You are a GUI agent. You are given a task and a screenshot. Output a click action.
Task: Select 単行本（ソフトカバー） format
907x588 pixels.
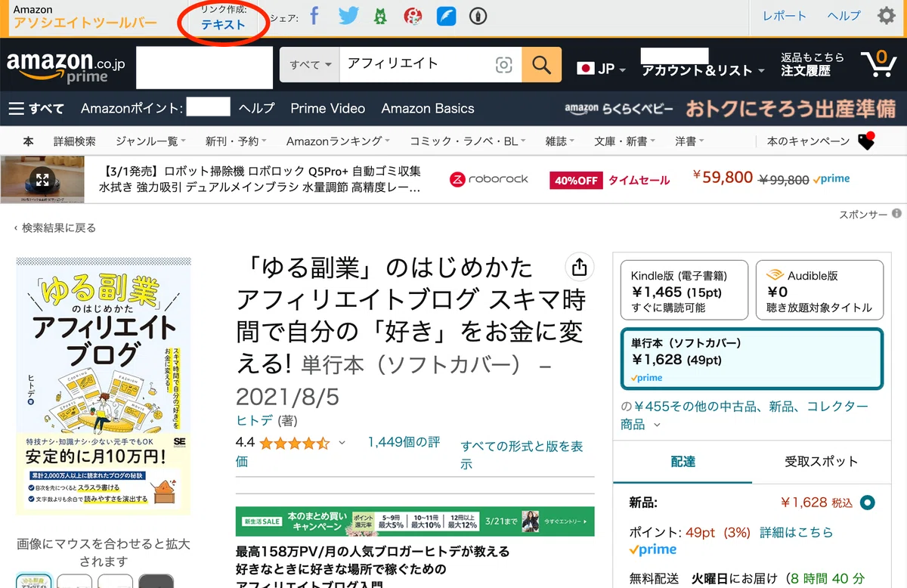point(752,358)
